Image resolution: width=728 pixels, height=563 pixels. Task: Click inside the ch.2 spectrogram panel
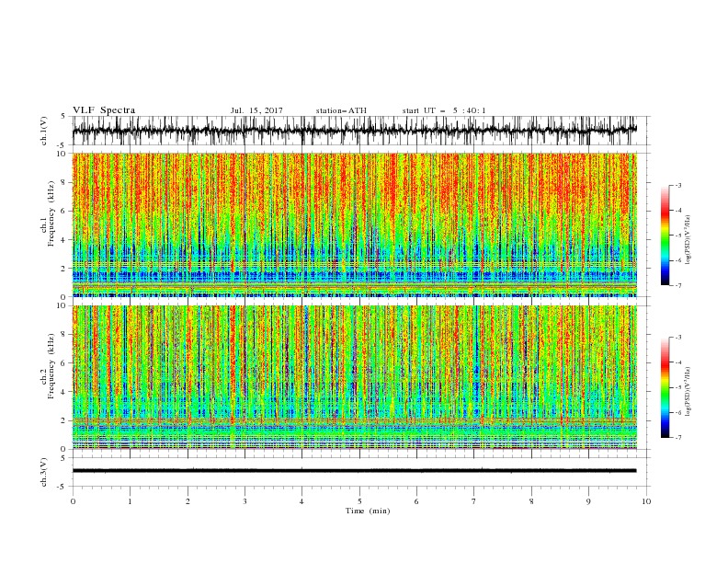[x=355, y=377]
